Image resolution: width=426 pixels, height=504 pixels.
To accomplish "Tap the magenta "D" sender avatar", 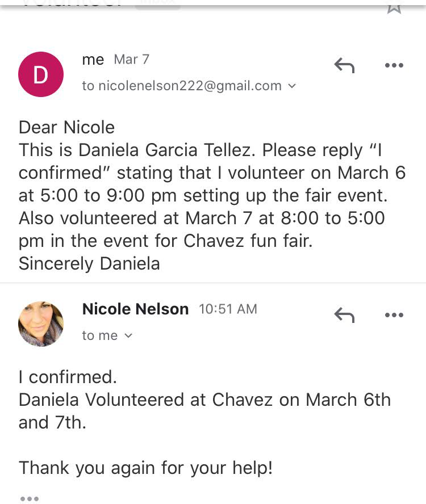I will [41, 74].
